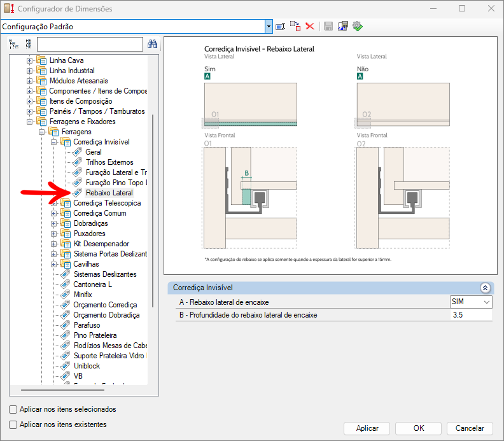
Task: Click the collapse tree icon
Action: point(28,44)
